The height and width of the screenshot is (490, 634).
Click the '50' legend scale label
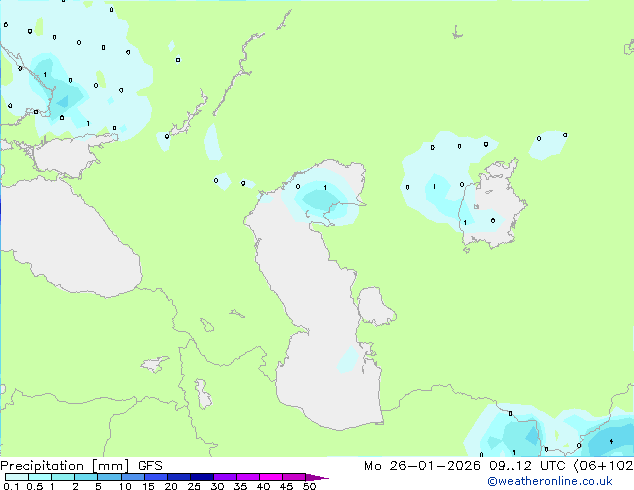(309, 486)
